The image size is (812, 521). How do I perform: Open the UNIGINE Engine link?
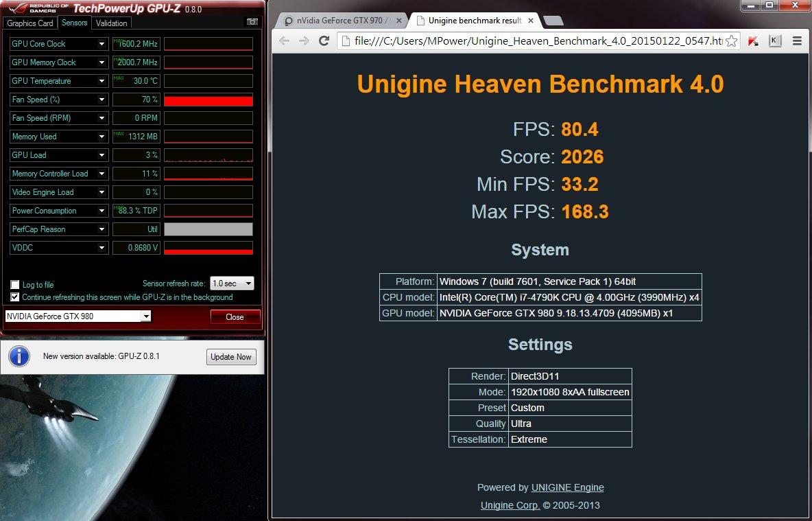point(568,487)
